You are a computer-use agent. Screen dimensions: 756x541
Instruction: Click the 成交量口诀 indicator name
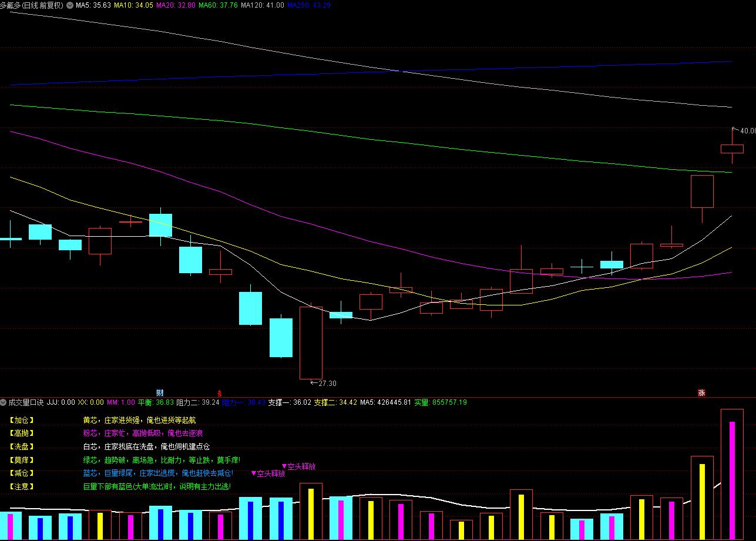point(26,402)
